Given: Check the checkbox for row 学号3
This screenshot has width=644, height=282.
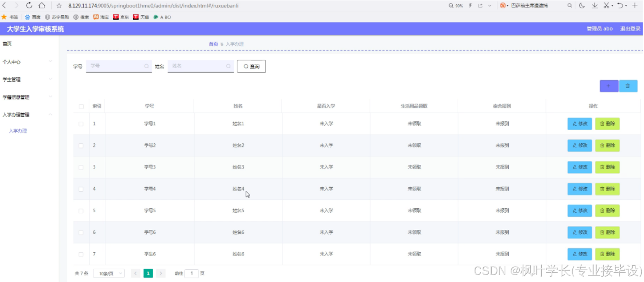Looking at the screenshot, I should tap(81, 167).
